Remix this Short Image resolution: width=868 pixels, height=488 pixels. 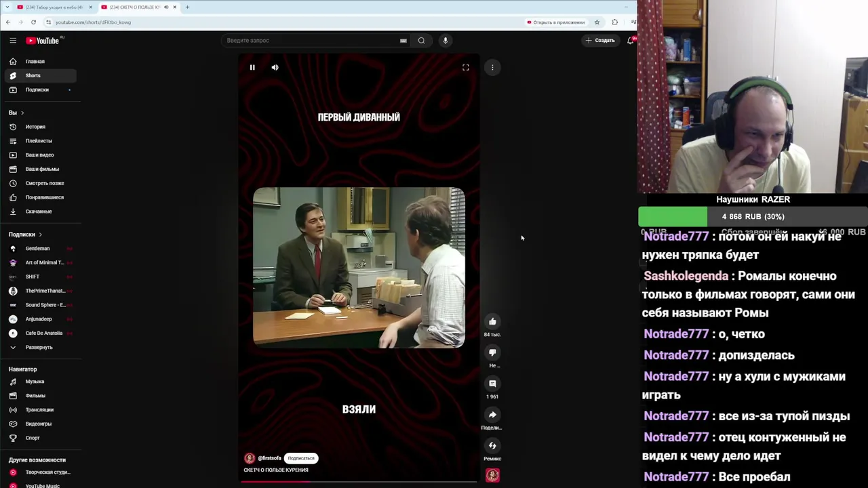[x=492, y=445]
